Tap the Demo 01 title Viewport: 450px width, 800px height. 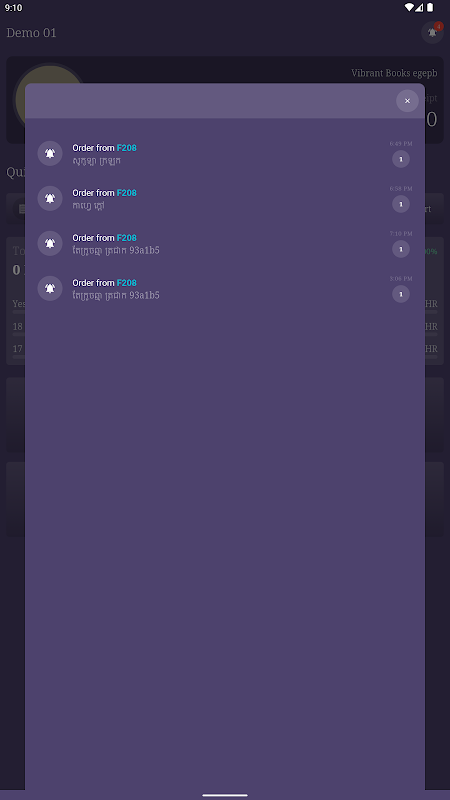(x=31, y=33)
